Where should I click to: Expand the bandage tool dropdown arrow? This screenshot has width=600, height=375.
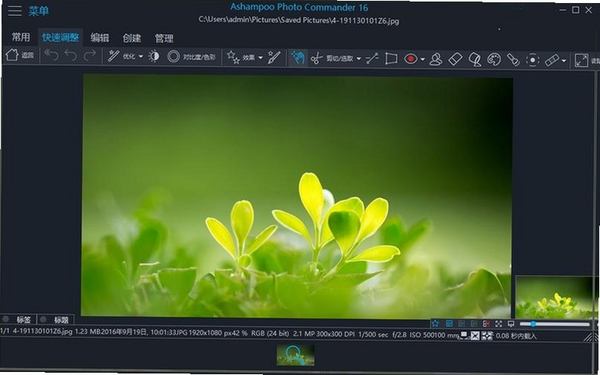point(564,60)
